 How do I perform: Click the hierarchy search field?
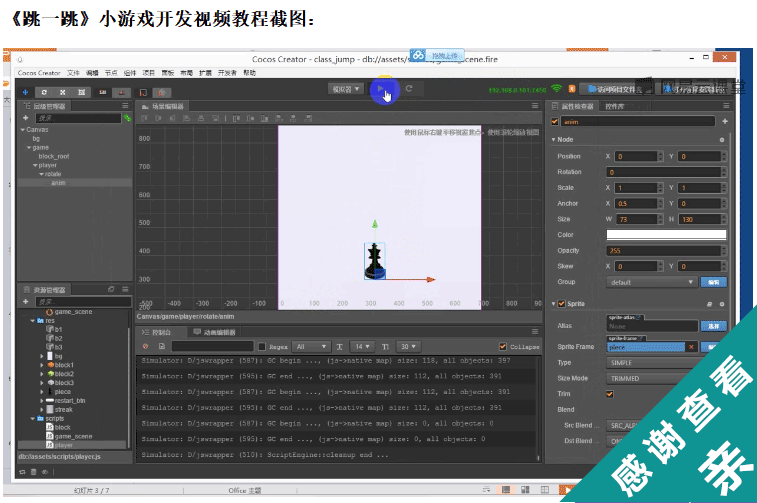coord(78,118)
